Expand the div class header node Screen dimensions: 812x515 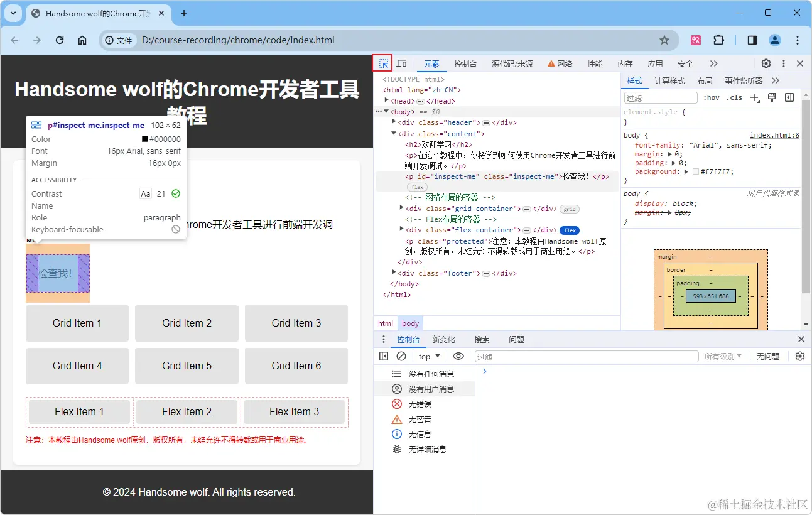click(x=394, y=122)
